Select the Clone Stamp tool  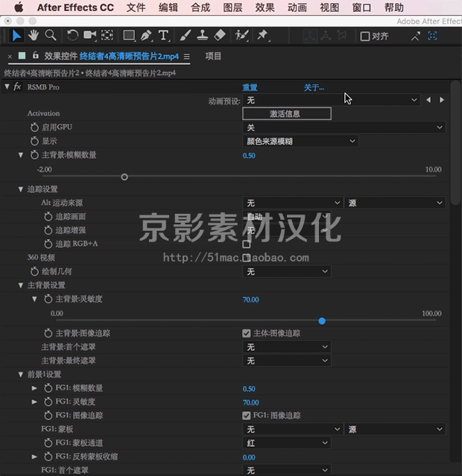[202, 36]
